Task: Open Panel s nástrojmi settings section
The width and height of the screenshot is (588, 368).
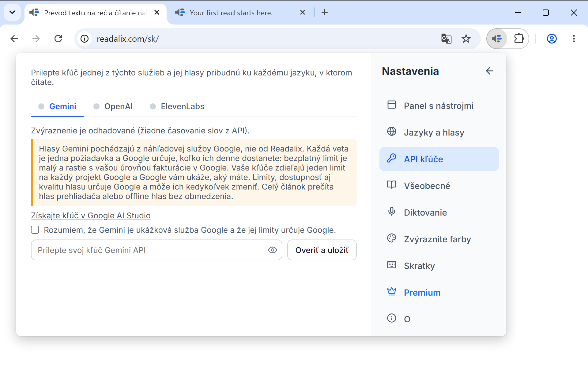Action: [439, 106]
